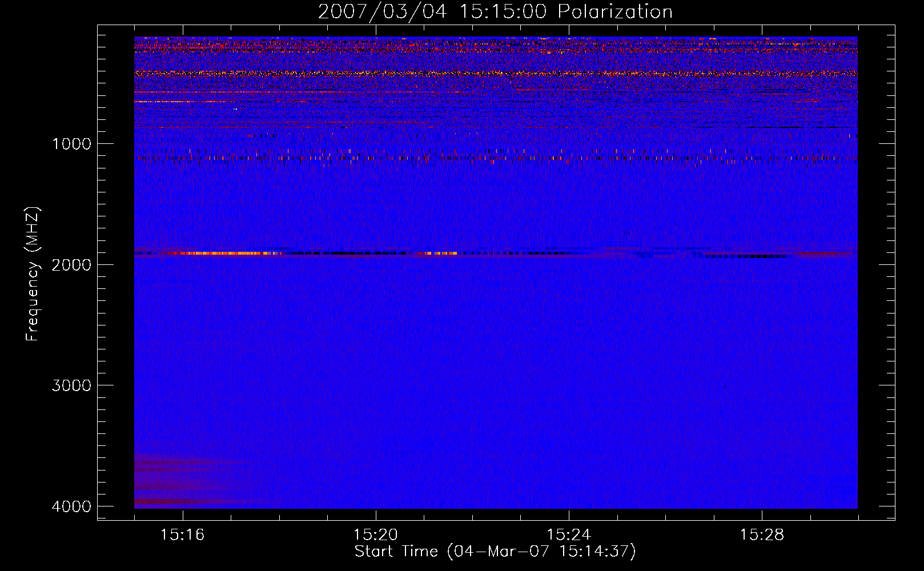Click the 15:16 time tick label

pyautogui.click(x=182, y=535)
